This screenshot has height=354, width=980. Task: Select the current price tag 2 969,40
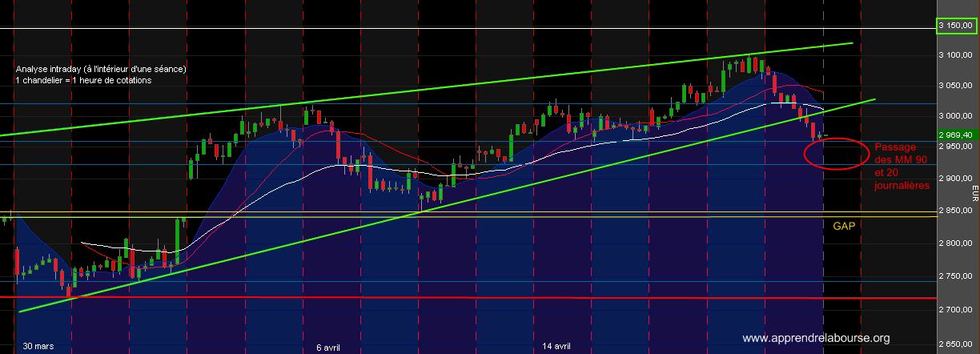[x=956, y=135]
